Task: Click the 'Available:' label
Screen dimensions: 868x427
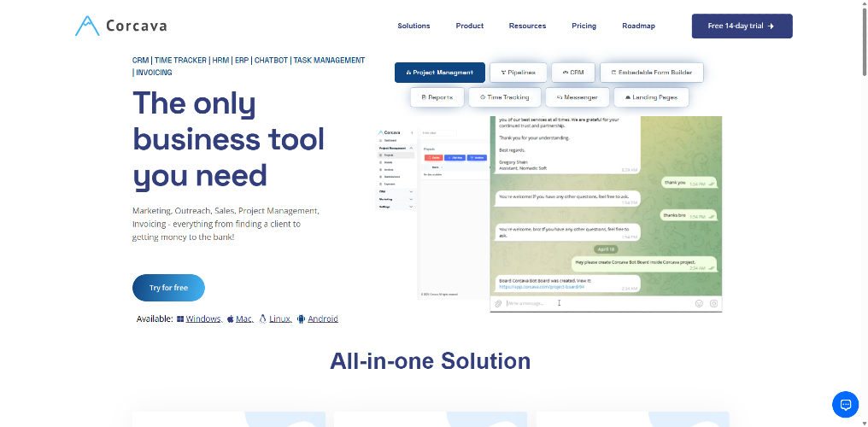Action: (x=155, y=319)
